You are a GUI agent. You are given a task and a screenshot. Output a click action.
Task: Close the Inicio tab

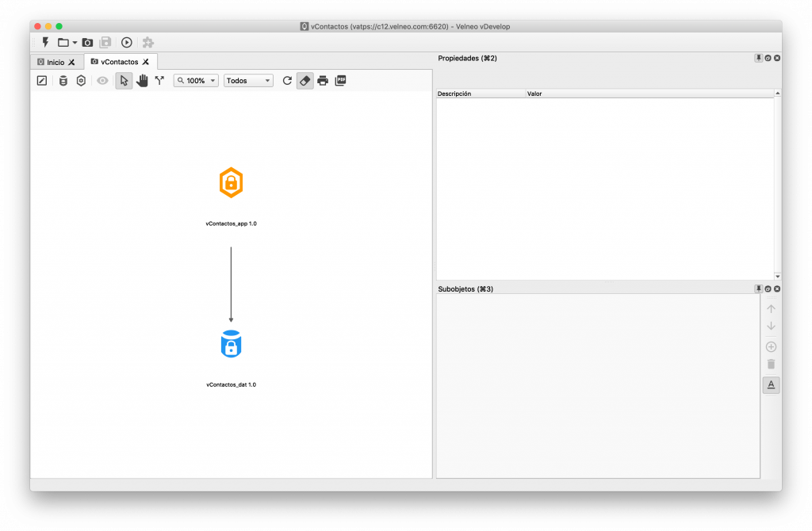coord(72,62)
